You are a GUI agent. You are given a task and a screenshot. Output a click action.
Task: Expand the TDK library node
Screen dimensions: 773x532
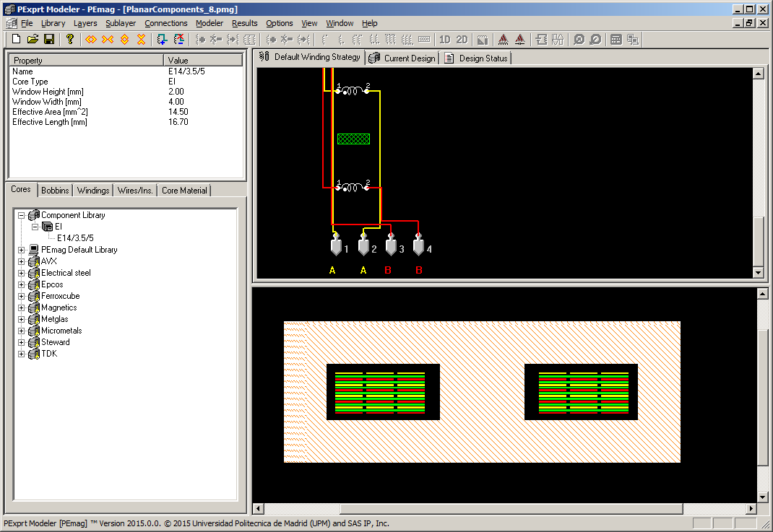(x=21, y=354)
